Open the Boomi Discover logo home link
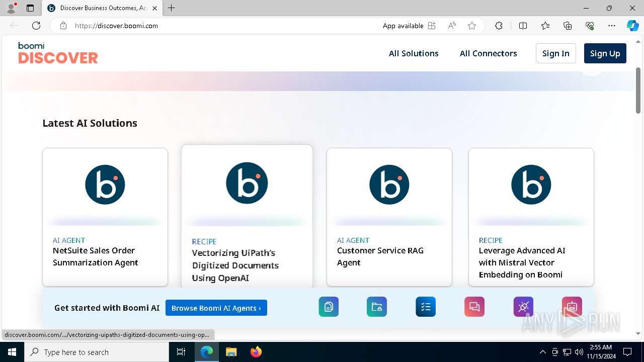 [x=58, y=53]
